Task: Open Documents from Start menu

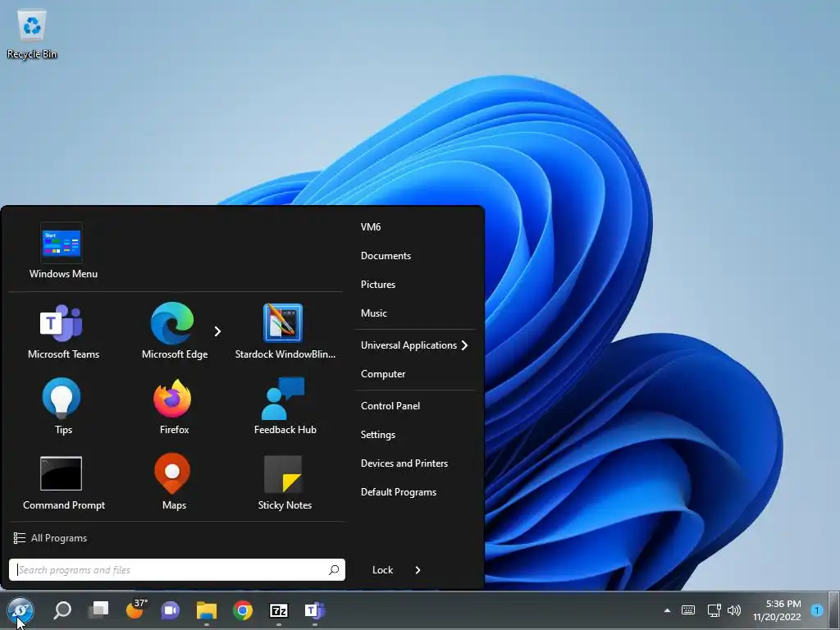Action: pos(386,256)
